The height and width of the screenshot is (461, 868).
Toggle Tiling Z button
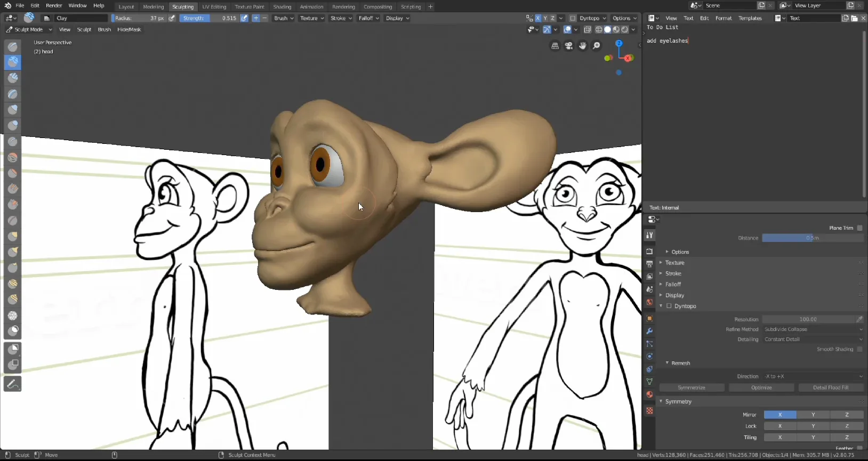coord(847,438)
